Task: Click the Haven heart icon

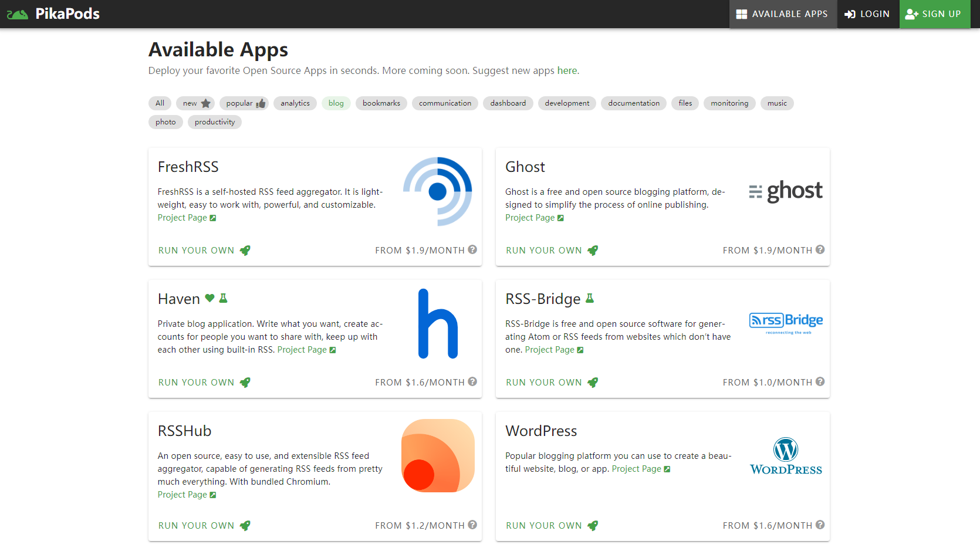Action: (209, 299)
